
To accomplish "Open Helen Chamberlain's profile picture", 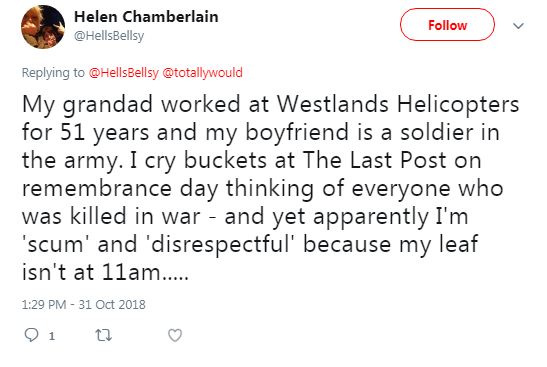I will click(x=43, y=27).
